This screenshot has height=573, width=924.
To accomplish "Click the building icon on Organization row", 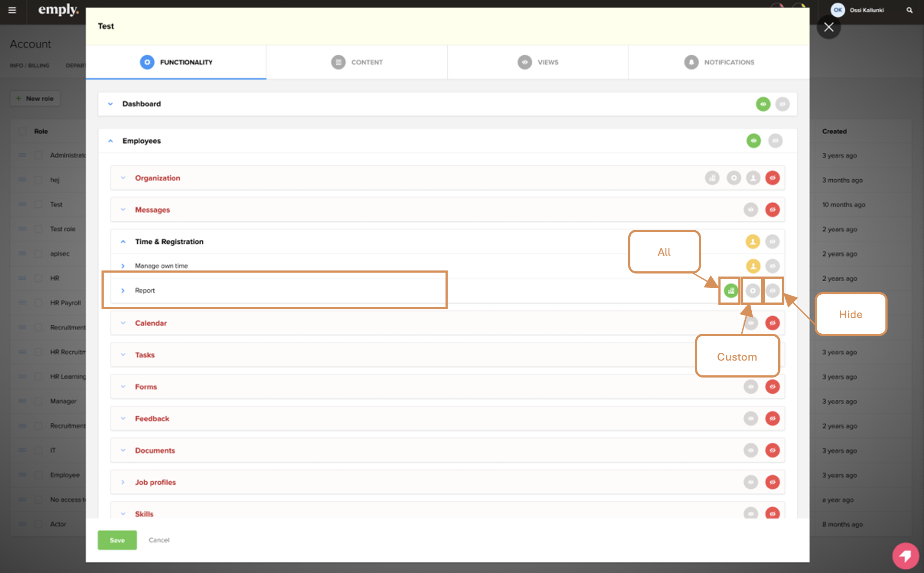I will (712, 178).
